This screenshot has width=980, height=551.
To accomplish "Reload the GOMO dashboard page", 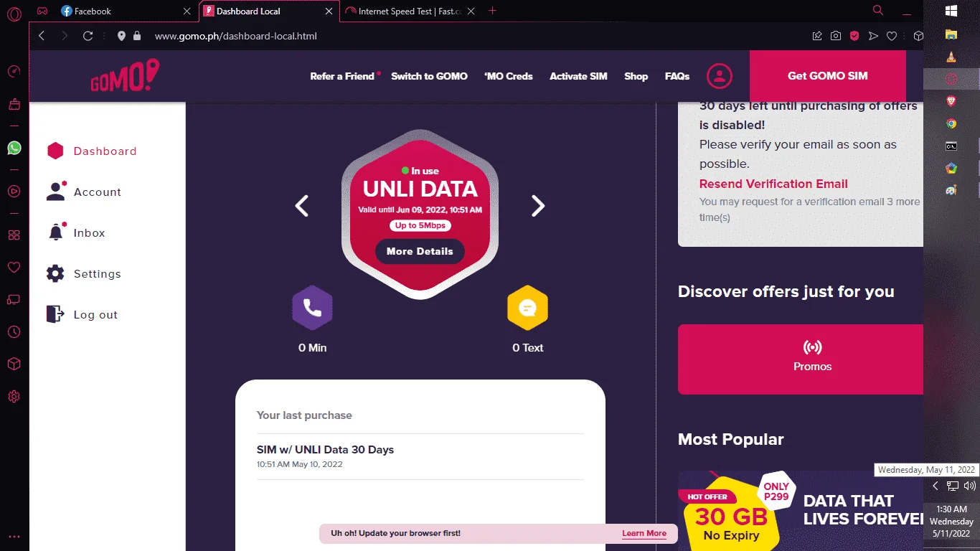I will point(88,36).
